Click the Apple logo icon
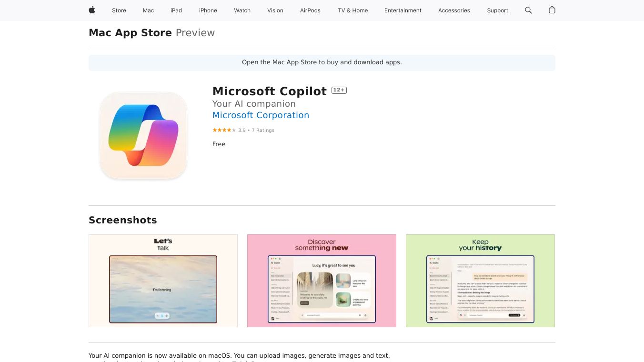Screen dimensions: 644x362 (x=92, y=10)
